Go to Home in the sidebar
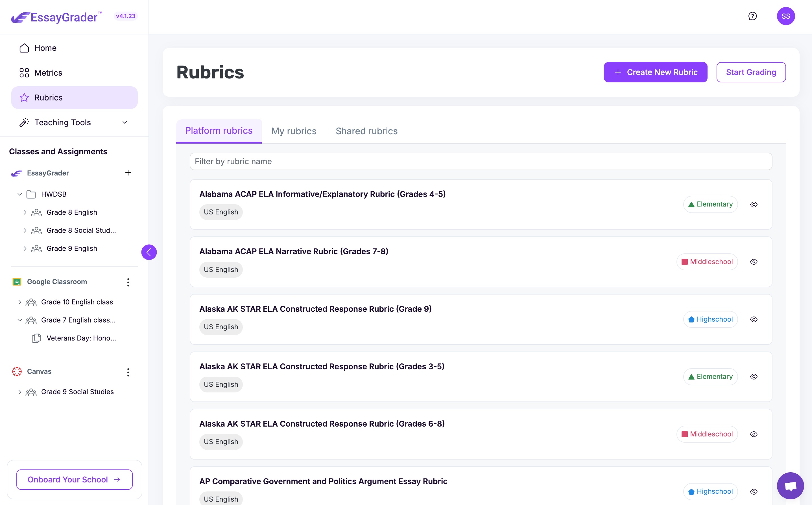 coord(45,48)
